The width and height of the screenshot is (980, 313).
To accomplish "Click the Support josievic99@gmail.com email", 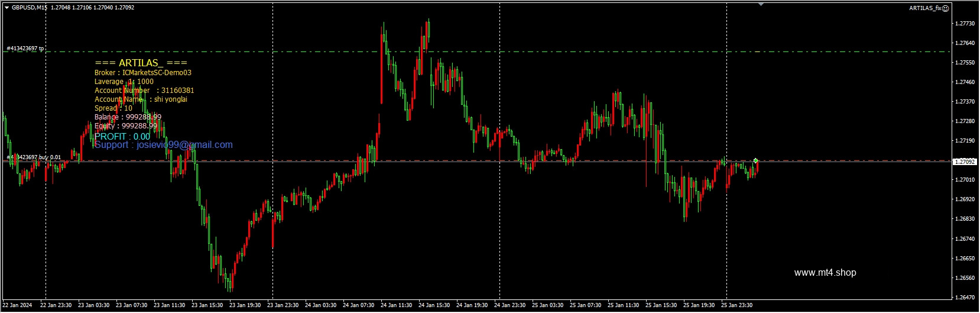I will tap(164, 145).
